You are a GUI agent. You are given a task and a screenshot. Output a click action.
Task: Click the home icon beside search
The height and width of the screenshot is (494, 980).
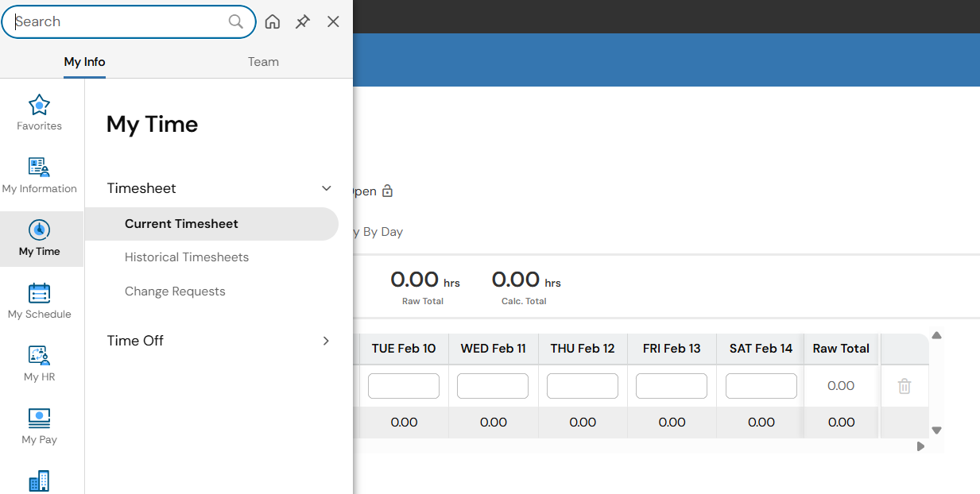[273, 21]
